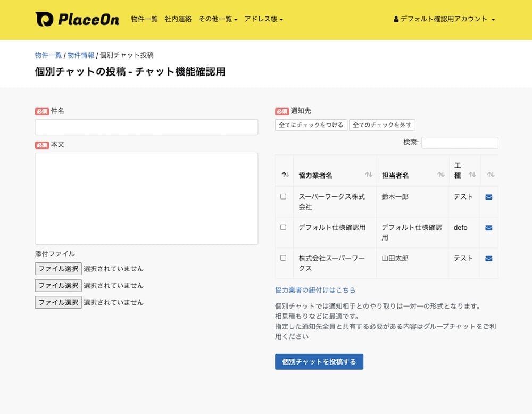The image size is (532, 414).
Task: Focus the 本文 text area
Action: tap(146, 198)
